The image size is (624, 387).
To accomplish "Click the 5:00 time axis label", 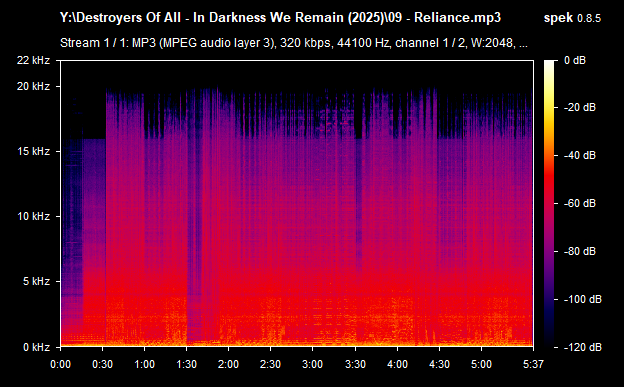I will tap(482, 364).
